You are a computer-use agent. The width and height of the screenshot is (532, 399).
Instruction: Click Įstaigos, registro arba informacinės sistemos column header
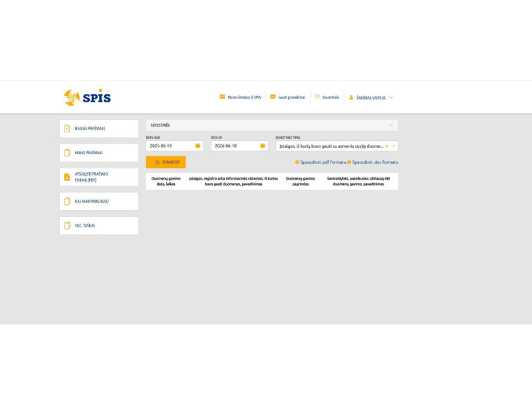[233, 181]
